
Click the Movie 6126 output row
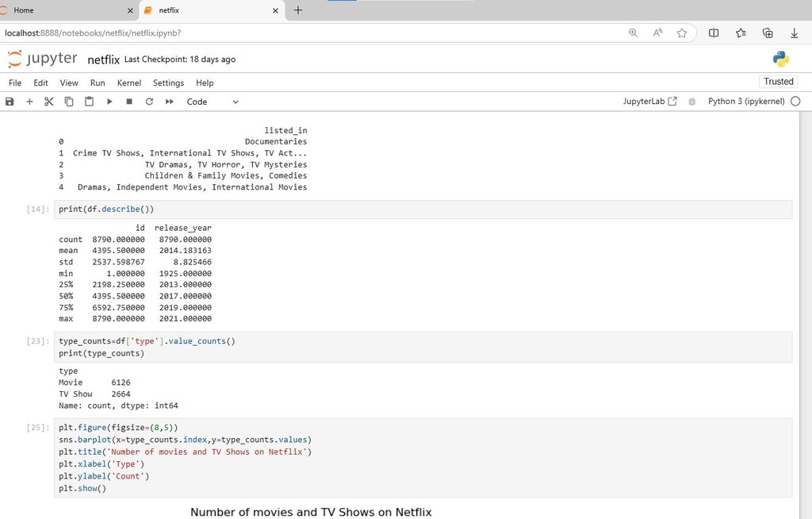click(95, 383)
